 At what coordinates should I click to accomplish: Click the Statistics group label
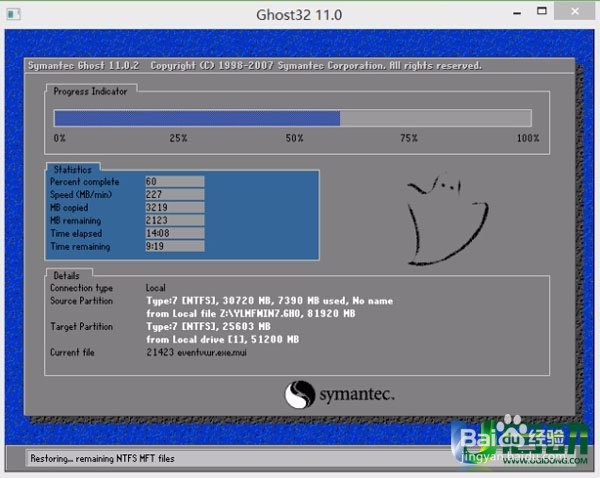pos(73,169)
